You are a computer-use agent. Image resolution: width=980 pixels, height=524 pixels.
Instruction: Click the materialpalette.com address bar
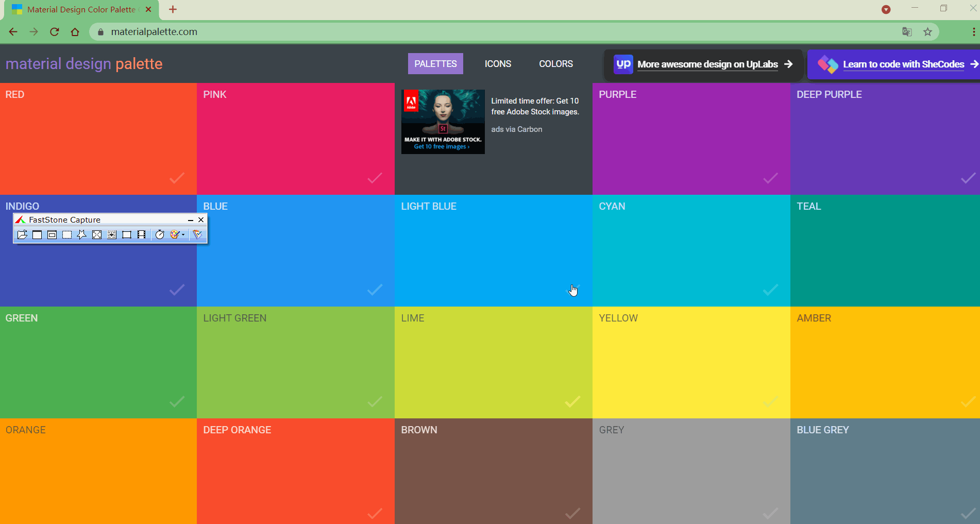pyautogui.click(x=154, y=31)
